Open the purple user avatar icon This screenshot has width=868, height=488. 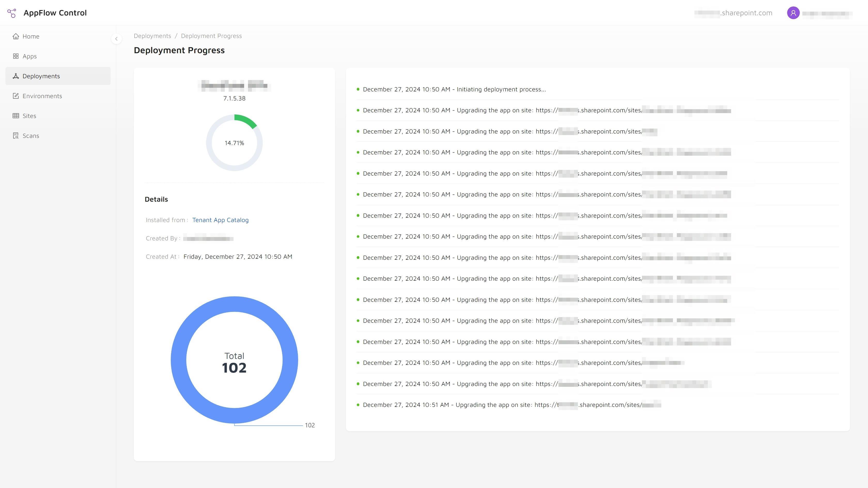(793, 13)
